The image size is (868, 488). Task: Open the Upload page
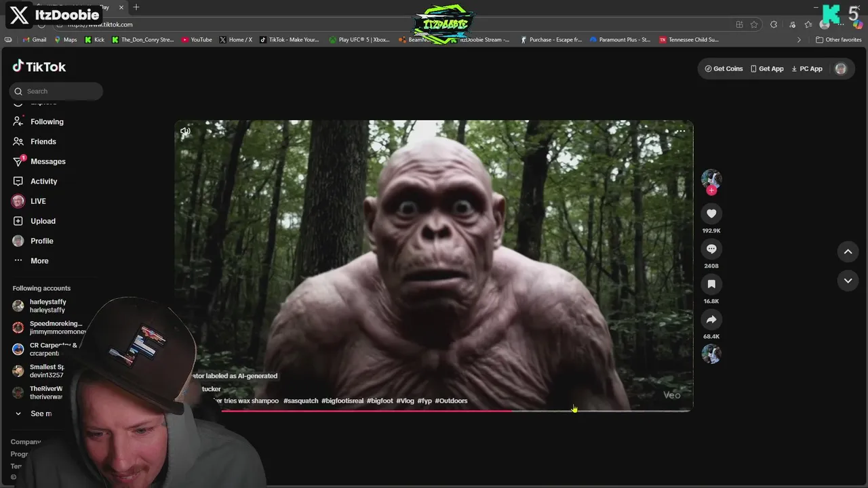coord(34,221)
